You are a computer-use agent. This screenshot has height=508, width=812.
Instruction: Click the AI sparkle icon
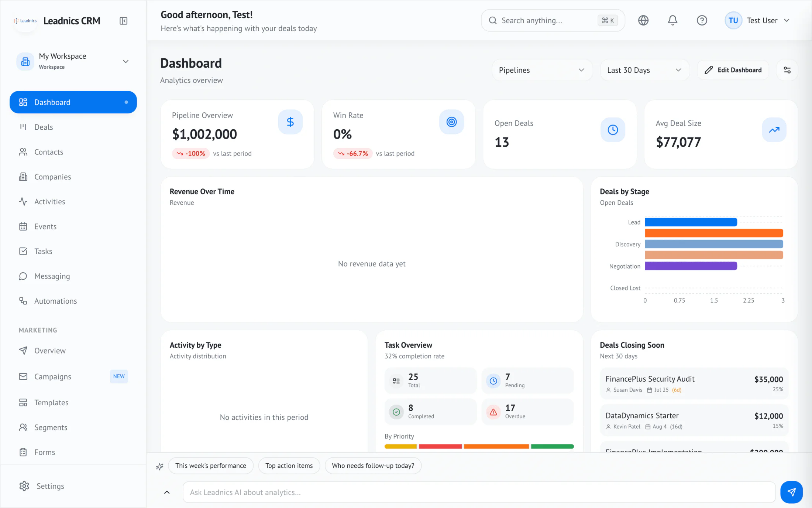(159, 466)
